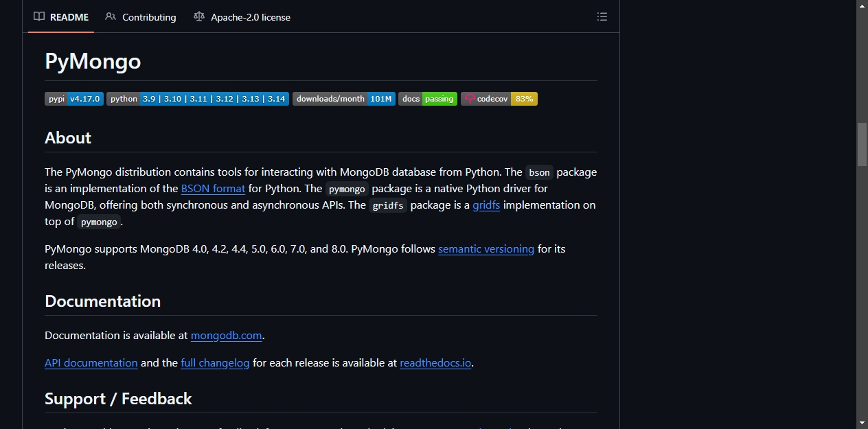
Task: Click the scrollbar down arrow
Action: coord(862,423)
